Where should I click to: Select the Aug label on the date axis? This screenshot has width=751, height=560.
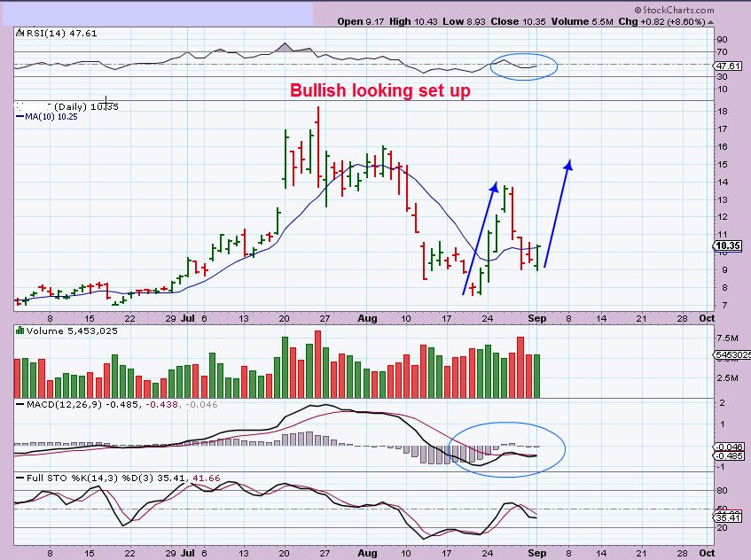(x=368, y=318)
